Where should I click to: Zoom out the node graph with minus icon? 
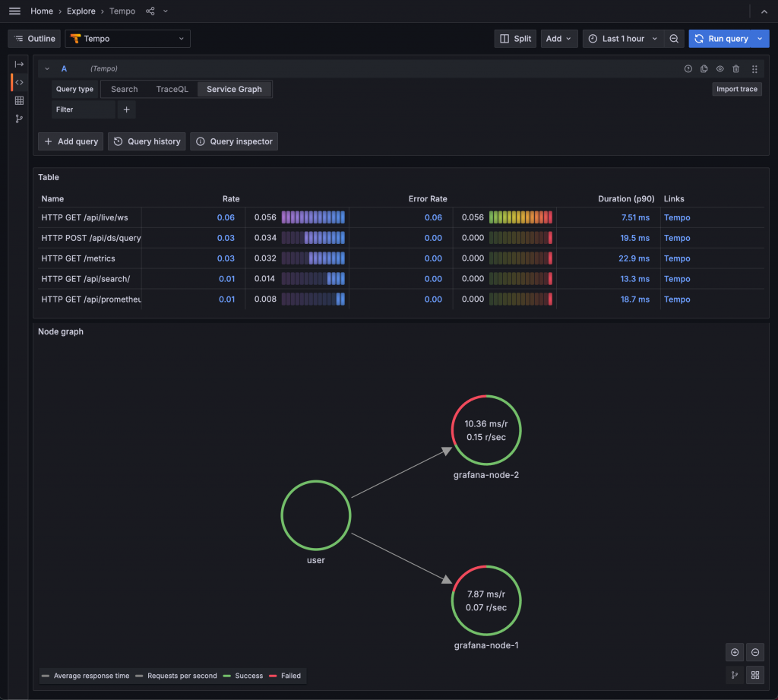tap(755, 652)
